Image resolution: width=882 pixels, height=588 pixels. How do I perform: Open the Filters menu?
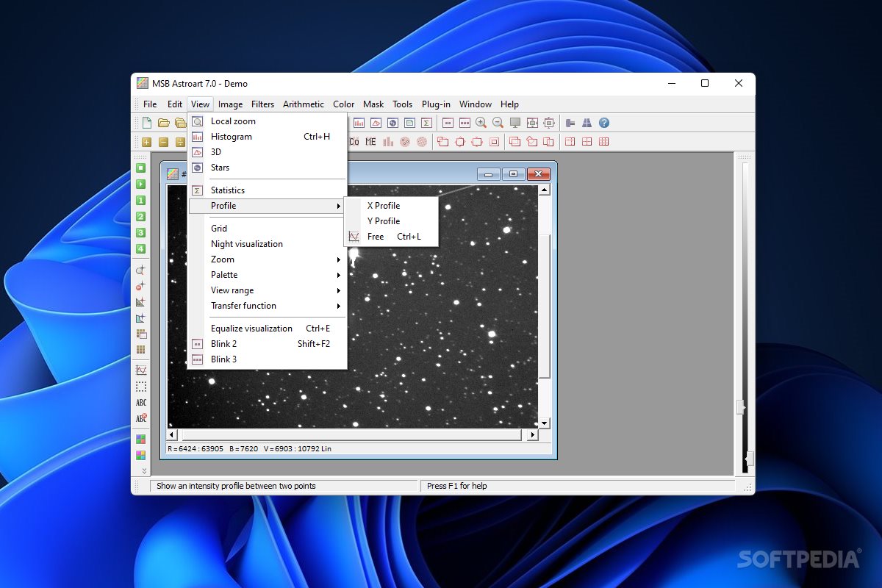(262, 104)
